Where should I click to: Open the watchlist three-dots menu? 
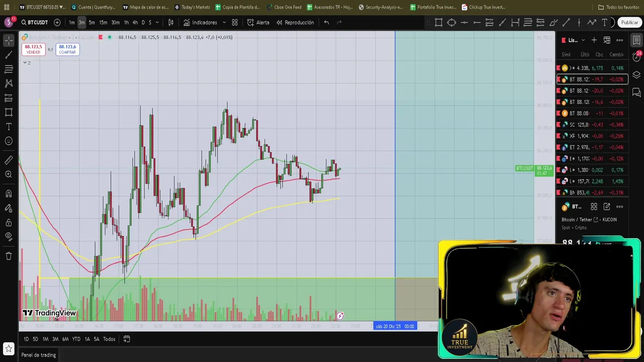pos(620,40)
